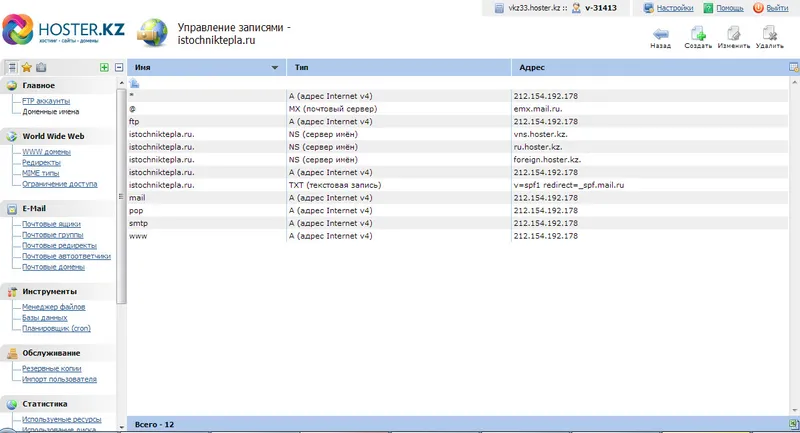This screenshot has height=433, width=800.
Task: Click the Удалить delete record icon
Action: [x=769, y=34]
